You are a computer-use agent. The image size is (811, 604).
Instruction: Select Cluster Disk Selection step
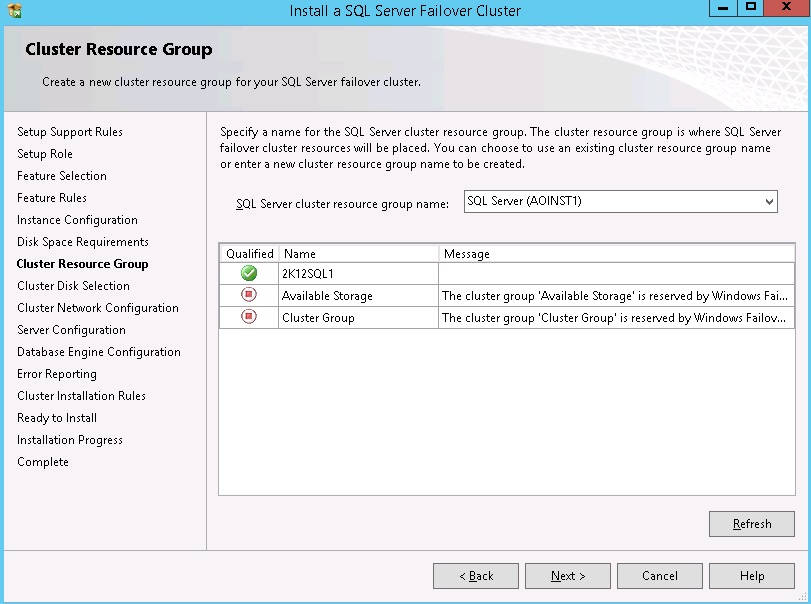click(x=73, y=286)
